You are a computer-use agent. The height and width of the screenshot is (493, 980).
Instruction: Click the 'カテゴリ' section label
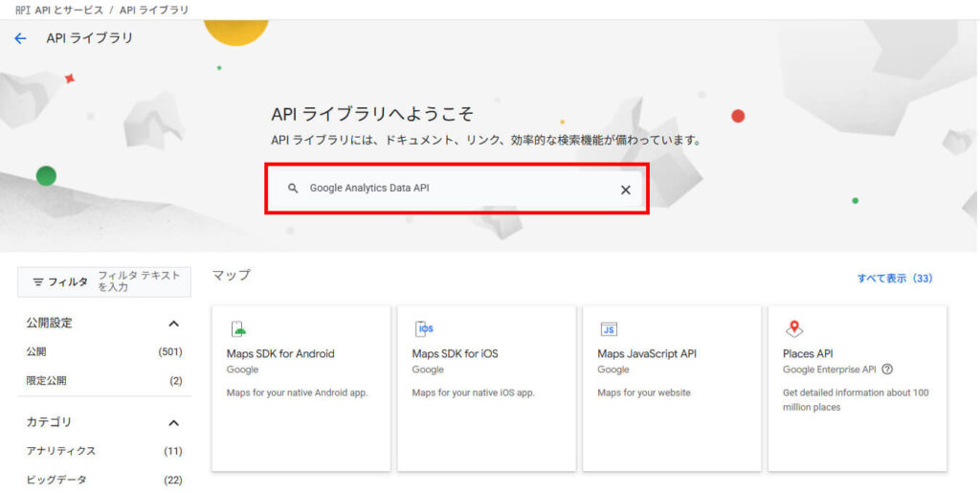click(x=49, y=422)
